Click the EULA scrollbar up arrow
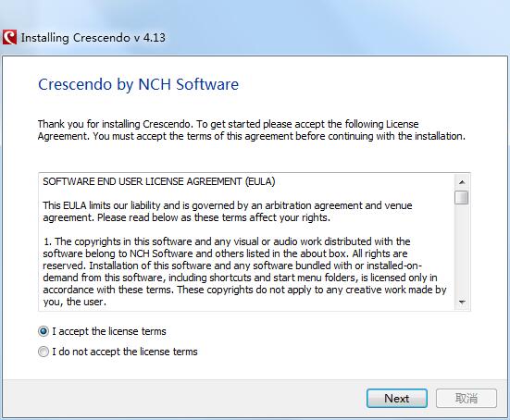Screen dimensions: 510x420 (462, 182)
